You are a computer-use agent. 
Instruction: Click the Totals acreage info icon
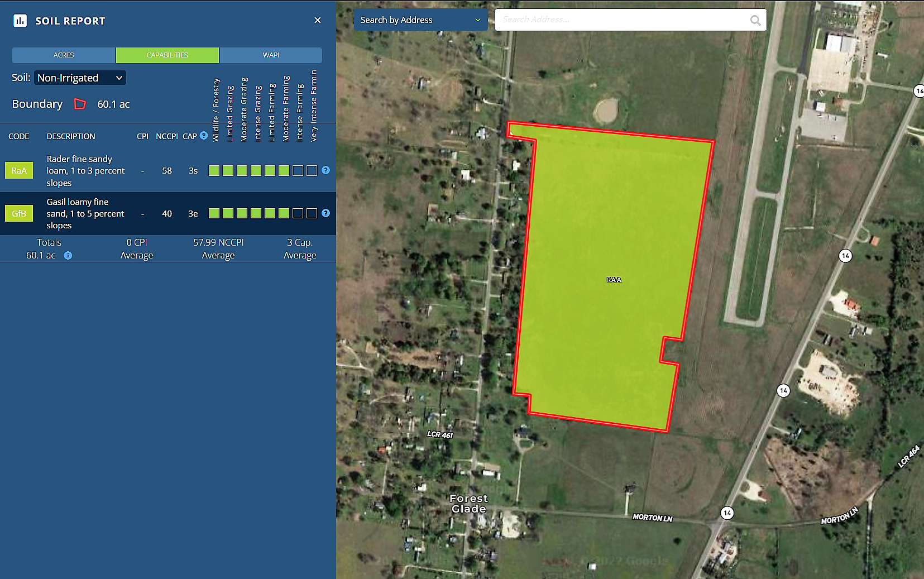(x=68, y=256)
